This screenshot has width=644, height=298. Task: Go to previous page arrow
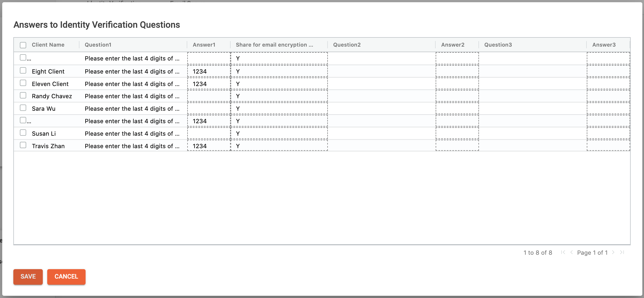571,252
